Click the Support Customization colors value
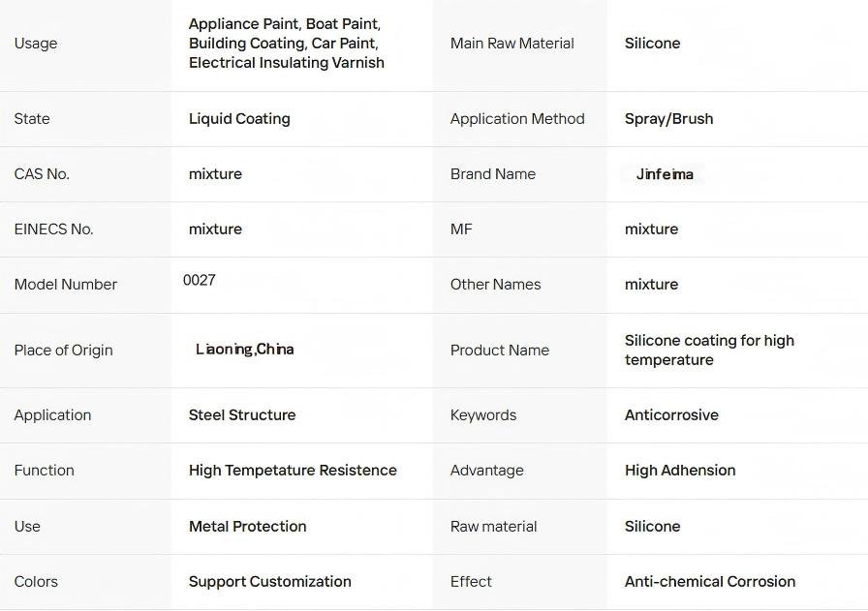This screenshot has width=868, height=611. click(x=269, y=582)
